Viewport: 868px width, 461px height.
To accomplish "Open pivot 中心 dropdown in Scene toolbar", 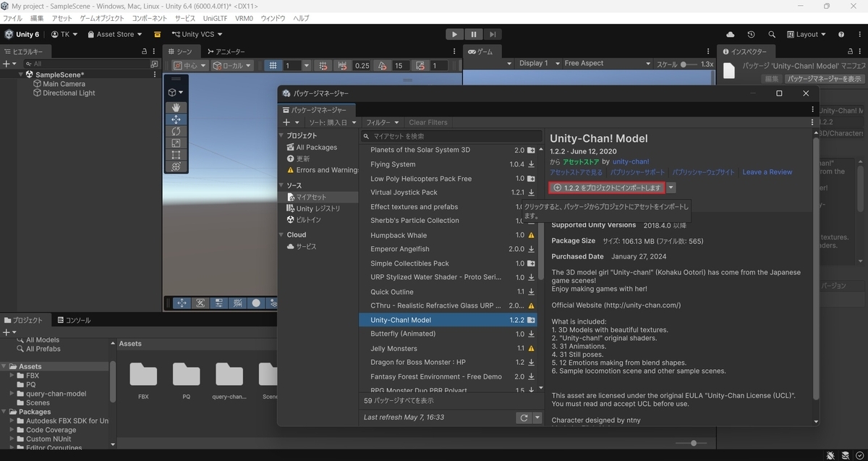I will [x=192, y=65].
